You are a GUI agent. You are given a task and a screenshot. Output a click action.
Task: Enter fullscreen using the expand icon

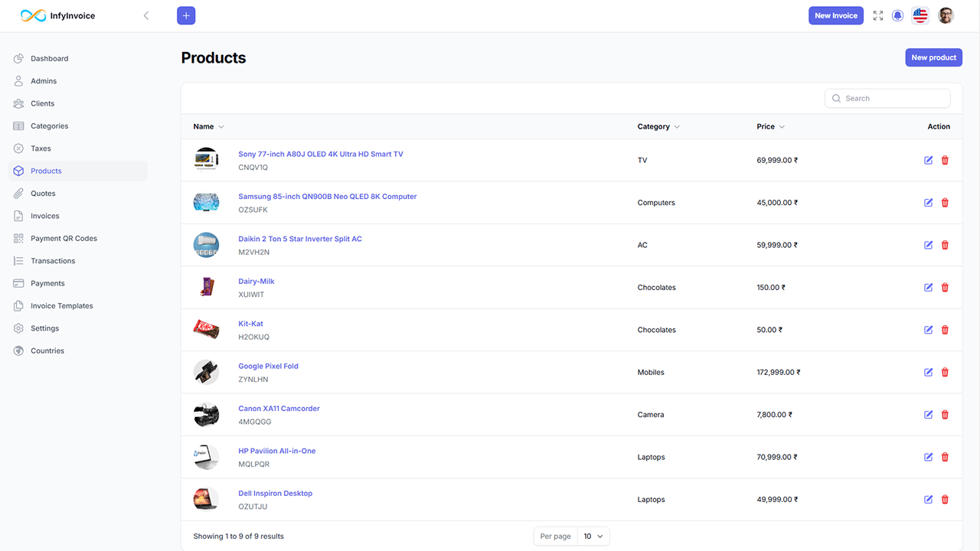point(877,15)
